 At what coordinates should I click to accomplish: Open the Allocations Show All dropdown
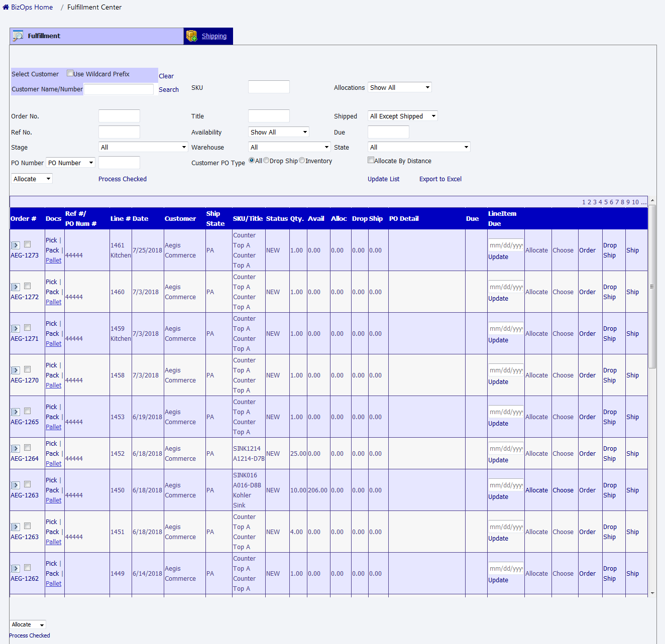point(399,87)
